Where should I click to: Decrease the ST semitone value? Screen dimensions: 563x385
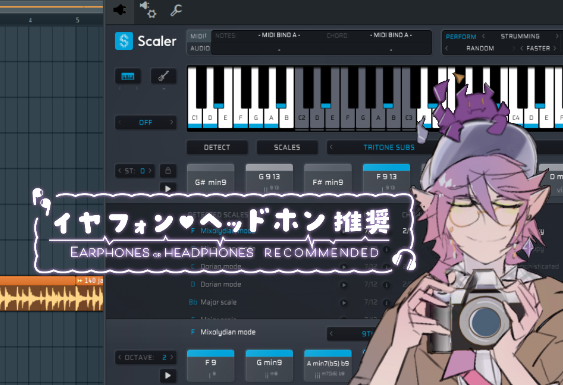[120, 171]
